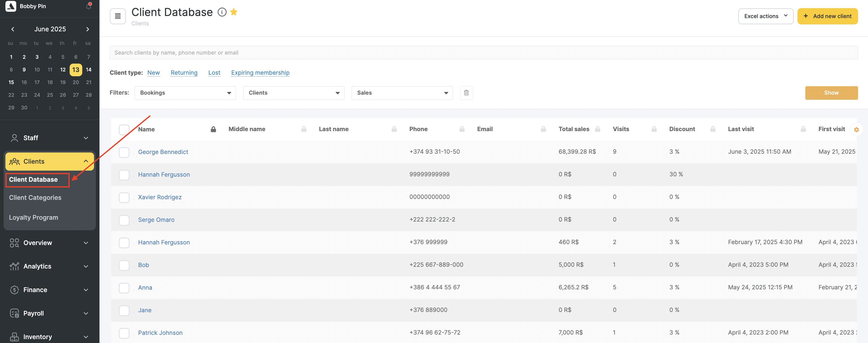Click the client search field
Viewport: 868px width, 343px height.
[483, 52]
